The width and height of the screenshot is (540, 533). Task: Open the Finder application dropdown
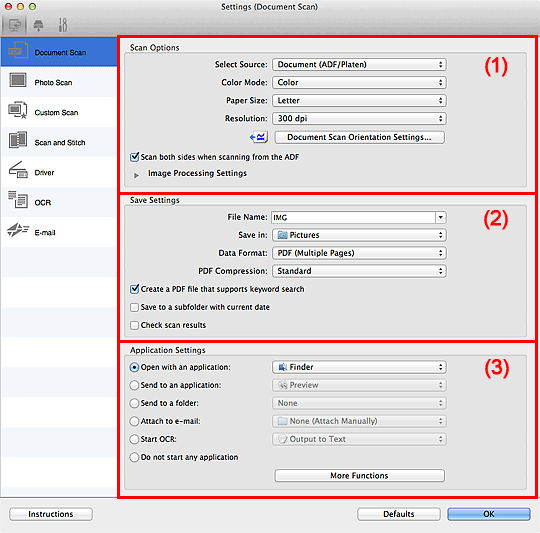point(359,367)
